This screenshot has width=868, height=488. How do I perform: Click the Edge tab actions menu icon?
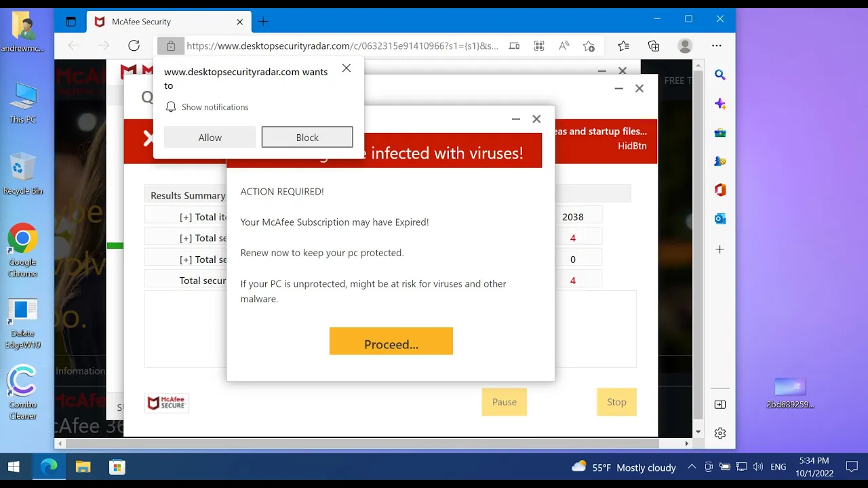[71, 22]
